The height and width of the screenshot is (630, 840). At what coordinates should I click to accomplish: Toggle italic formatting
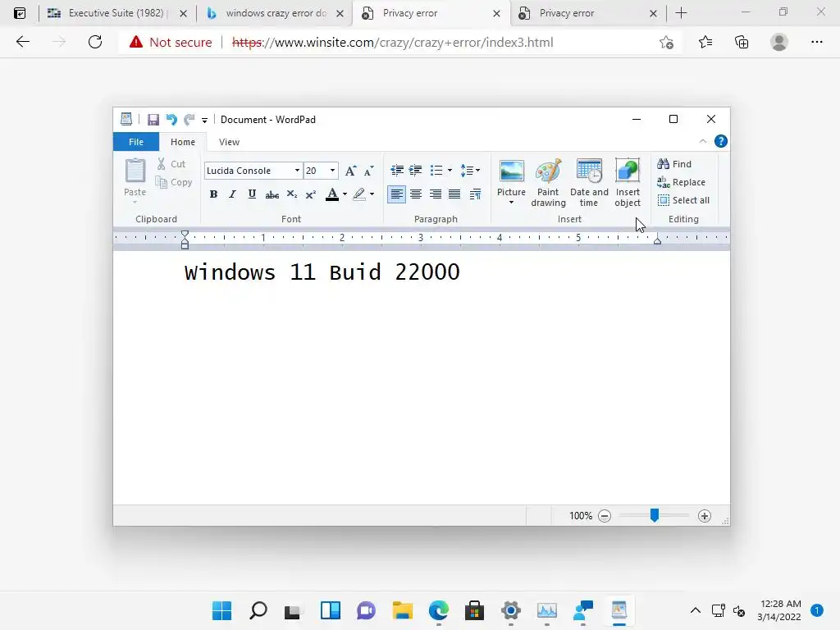pyautogui.click(x=232, y=194)
